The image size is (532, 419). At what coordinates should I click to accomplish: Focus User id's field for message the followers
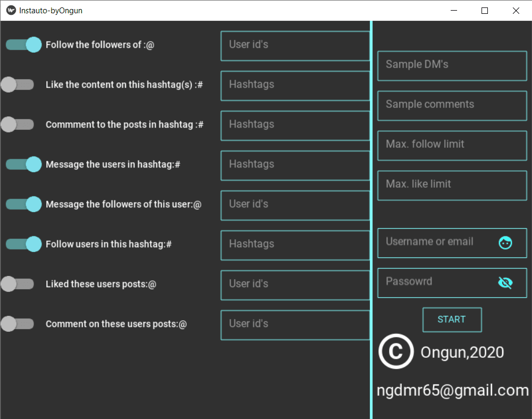point(295,205)
